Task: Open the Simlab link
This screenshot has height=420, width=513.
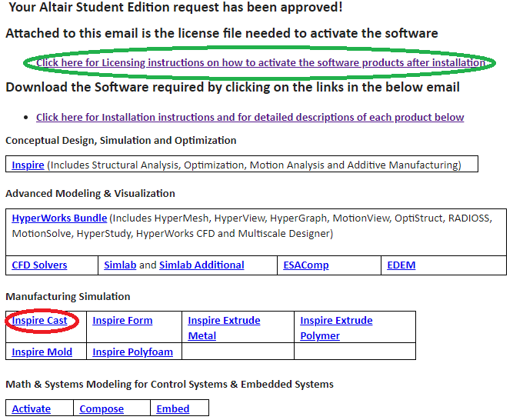Action: point(120,265)
